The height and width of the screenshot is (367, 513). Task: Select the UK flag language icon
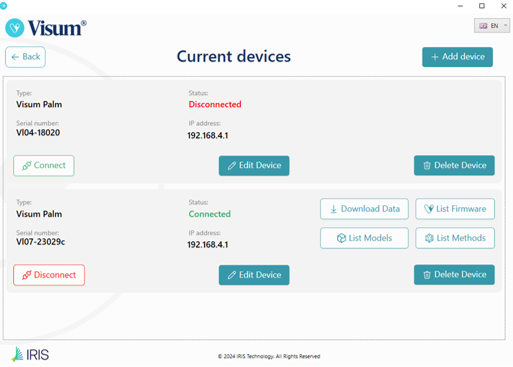tap(483, 26)
